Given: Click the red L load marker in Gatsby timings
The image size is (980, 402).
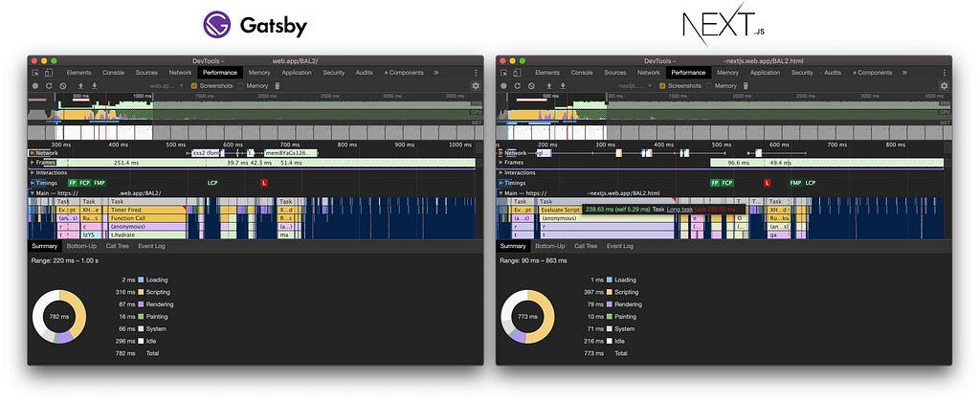Looking at the screenshot, I should click(x=264, y=183).
